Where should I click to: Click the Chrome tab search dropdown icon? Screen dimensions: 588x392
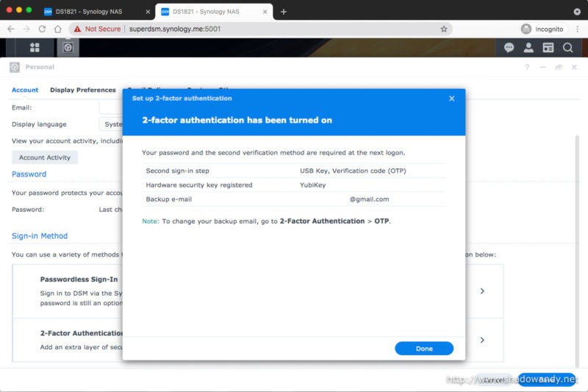click(x=577, y=12)
